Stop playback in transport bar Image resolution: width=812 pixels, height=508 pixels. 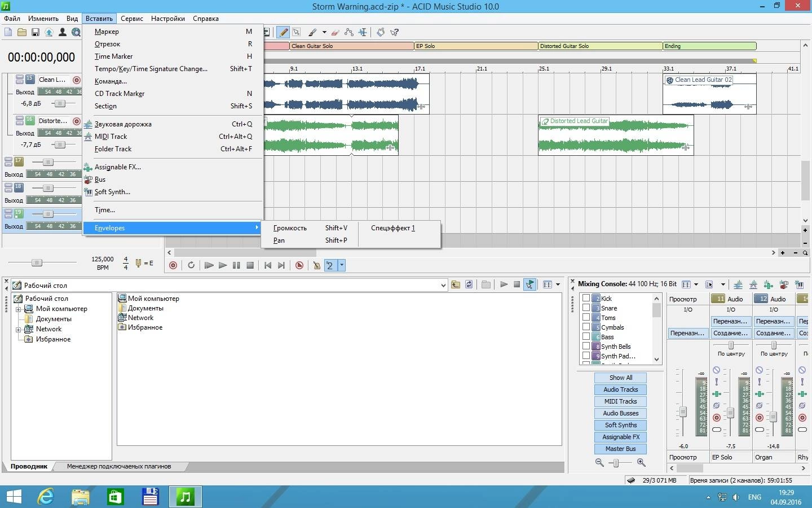(x=250, y=265)
